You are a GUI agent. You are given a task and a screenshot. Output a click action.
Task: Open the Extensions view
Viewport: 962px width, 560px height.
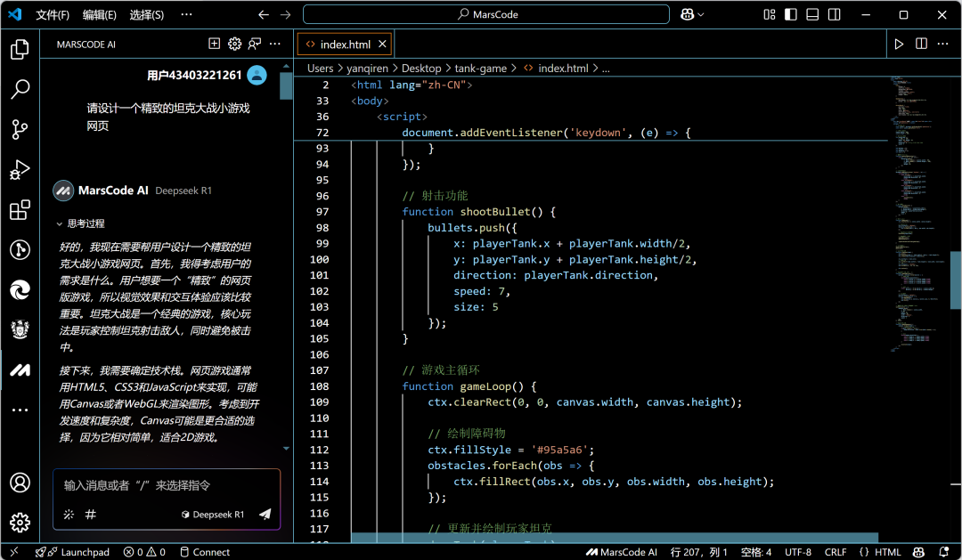[x=20, y=211]
